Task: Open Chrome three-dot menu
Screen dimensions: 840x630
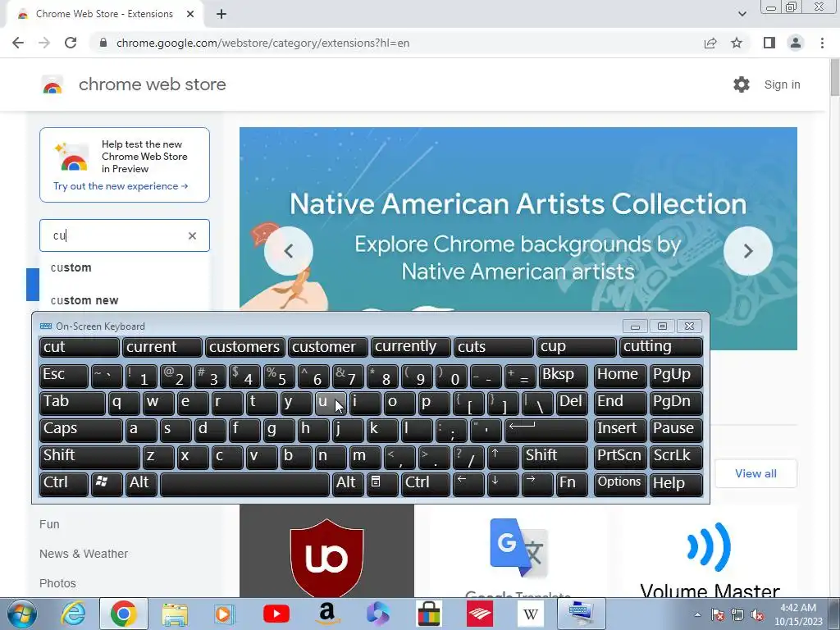Action: pos(822,43)
